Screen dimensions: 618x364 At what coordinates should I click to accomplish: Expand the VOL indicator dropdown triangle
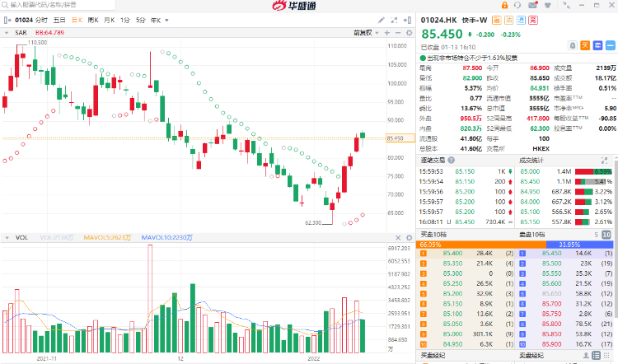(x=7, y=237)
